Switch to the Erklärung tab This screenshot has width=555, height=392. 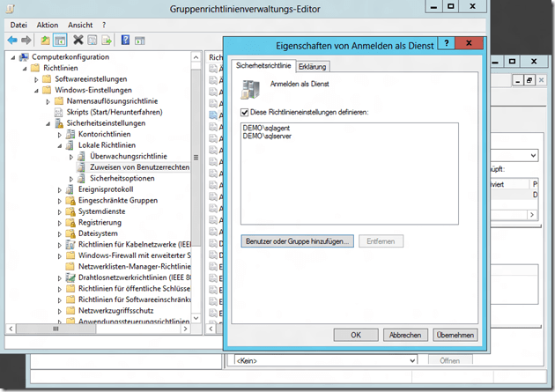(x=313, y=67)
